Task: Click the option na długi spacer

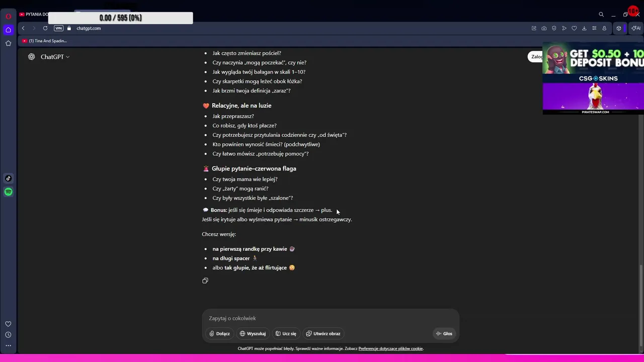Action: [x=231, y=258]
